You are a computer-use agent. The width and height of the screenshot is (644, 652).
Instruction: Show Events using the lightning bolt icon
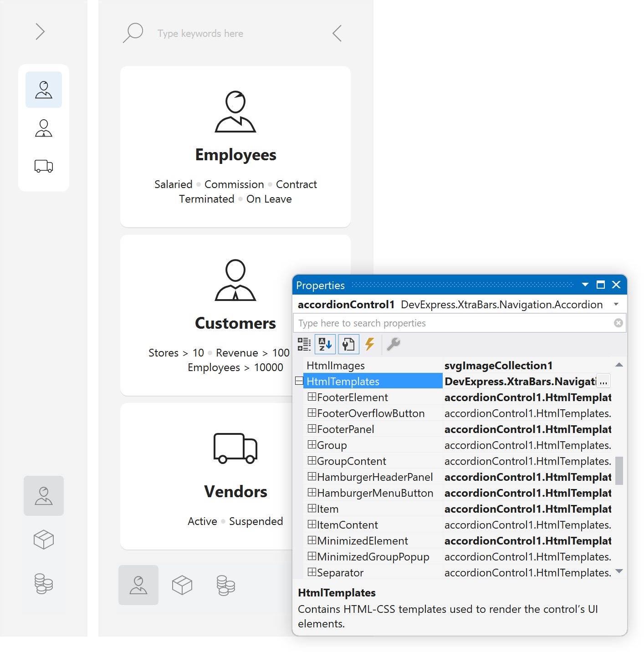click(370, 344)
